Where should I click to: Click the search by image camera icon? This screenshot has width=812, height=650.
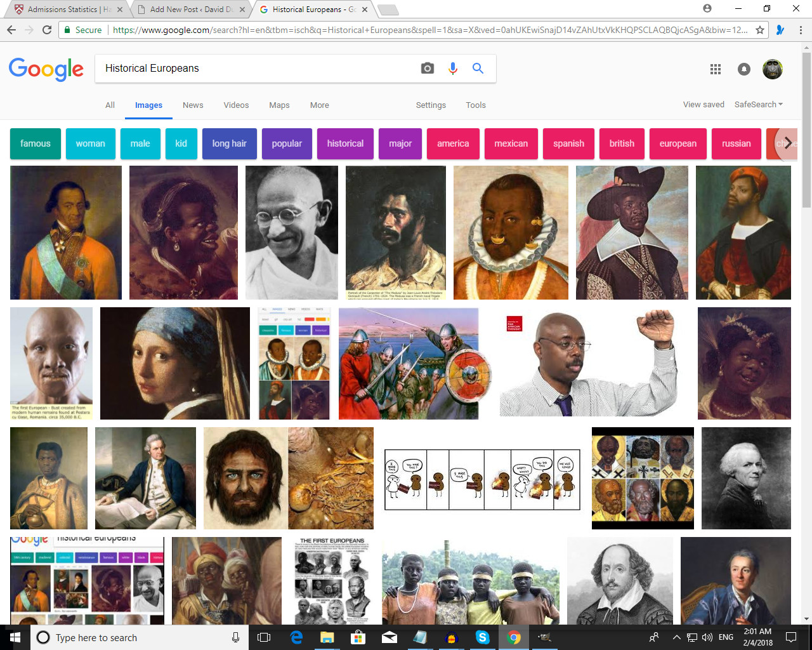pyautogui.click(x=428, y=69)
